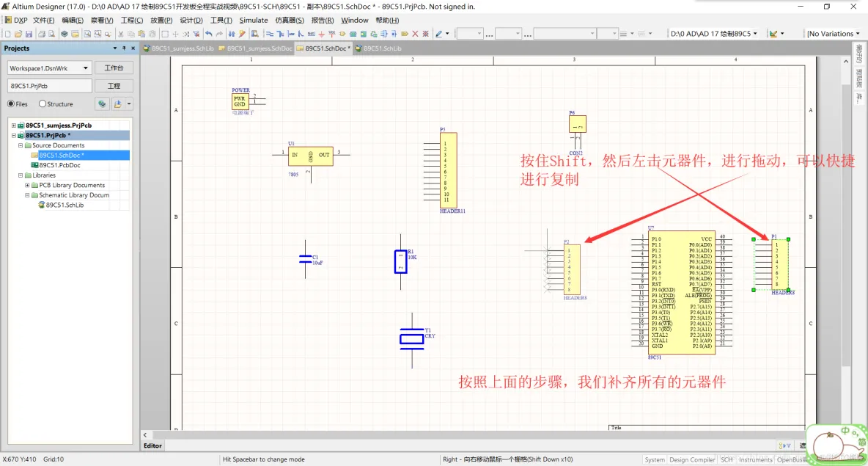Click the 工程 button
Screen dimensions: 868x466
pos(114,86)
